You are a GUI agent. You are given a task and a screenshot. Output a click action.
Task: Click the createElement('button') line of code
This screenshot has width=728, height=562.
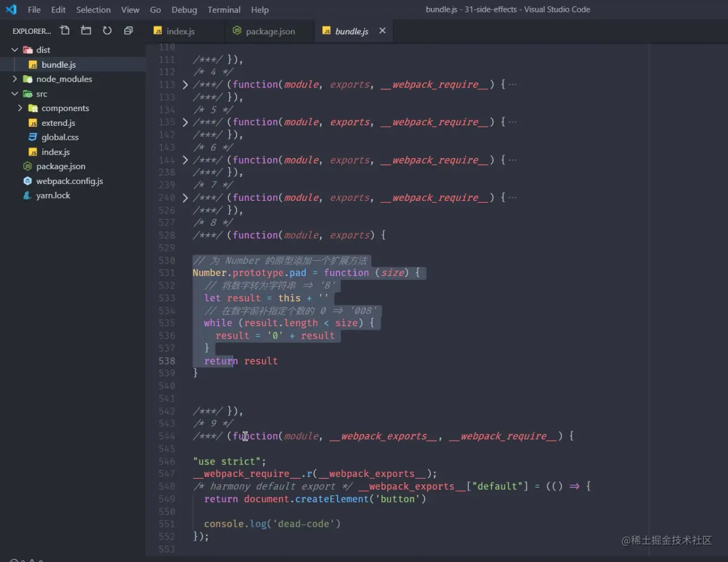(315, 499)
